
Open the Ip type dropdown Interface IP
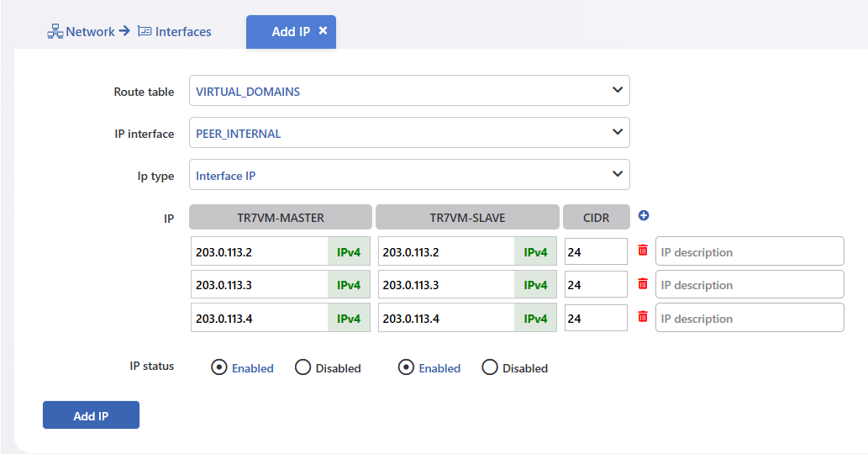click(x=410, y=174)
